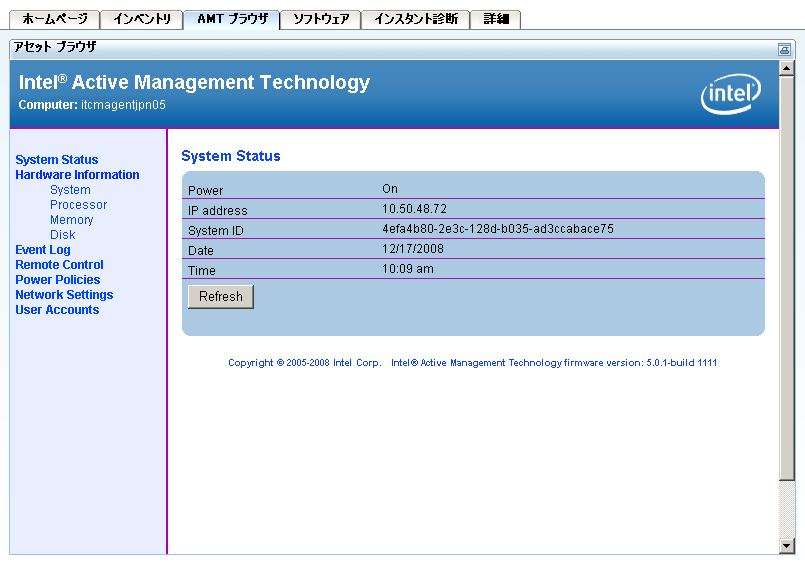Click the Intel logo in the banner

731,93
